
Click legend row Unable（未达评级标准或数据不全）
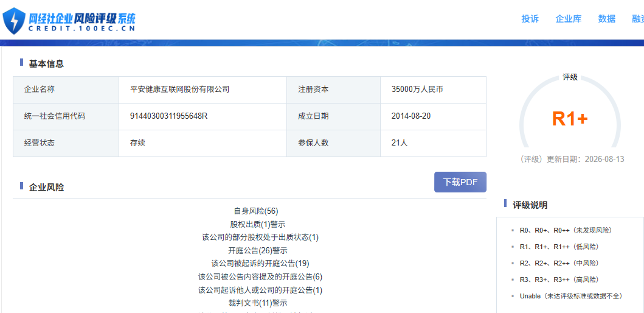point(571,296)
